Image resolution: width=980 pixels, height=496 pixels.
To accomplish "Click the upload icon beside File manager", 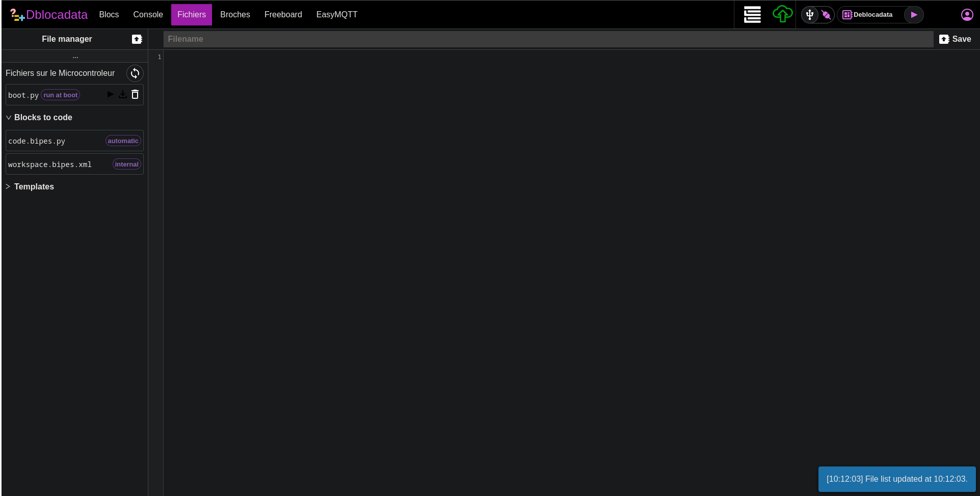I will pos(137,39).
